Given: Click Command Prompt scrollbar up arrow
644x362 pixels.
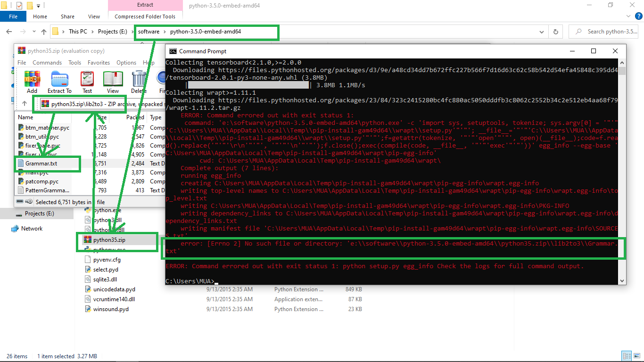Looking at the screenshot, I should (x=622, y=63).
